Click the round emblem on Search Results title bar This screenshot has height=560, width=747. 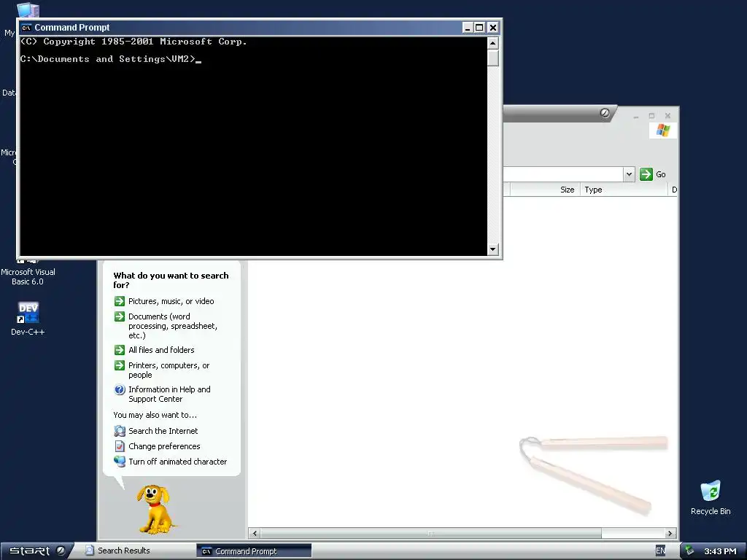(605, 113)
